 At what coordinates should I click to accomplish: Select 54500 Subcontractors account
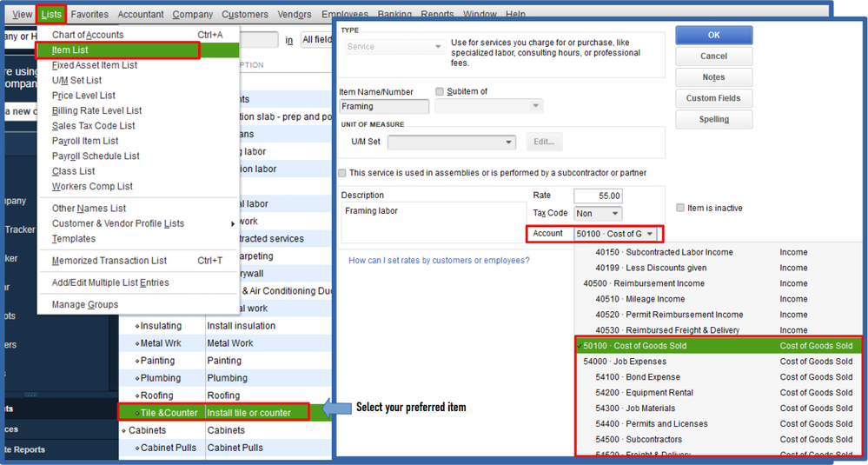click(719, 439)
